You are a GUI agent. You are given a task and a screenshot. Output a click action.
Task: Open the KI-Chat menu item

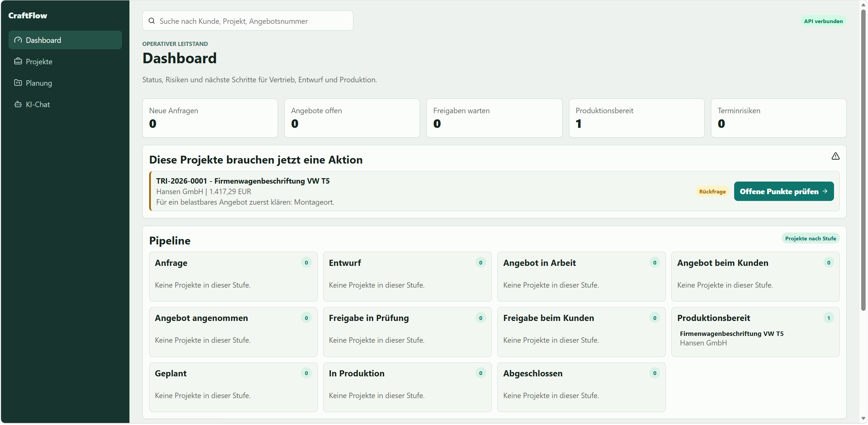pyautogui.click(x=65, y=104)
